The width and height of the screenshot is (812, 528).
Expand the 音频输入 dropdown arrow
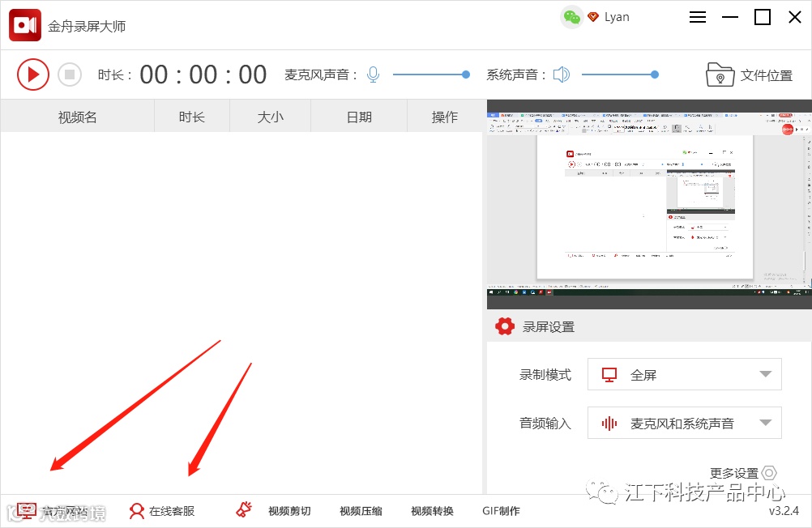(765, 423)
